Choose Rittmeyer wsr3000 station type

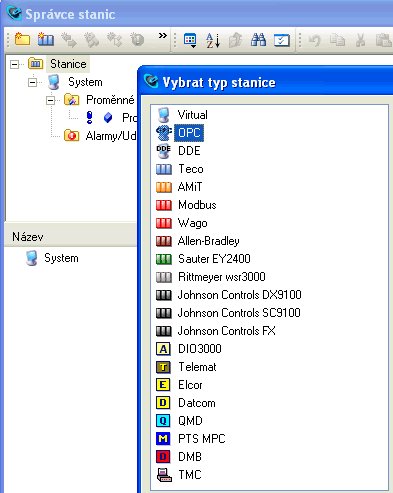(x=222, y=277)
